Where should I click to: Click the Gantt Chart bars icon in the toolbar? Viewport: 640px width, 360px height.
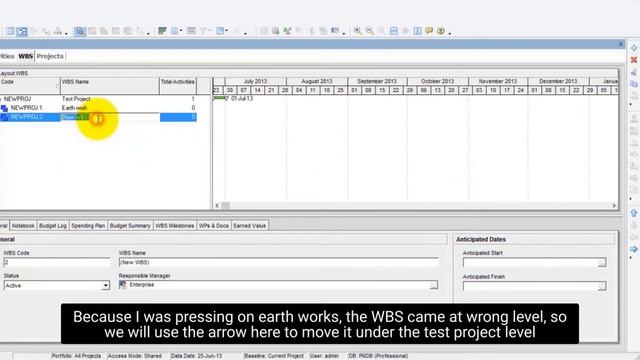click(162, 31)
